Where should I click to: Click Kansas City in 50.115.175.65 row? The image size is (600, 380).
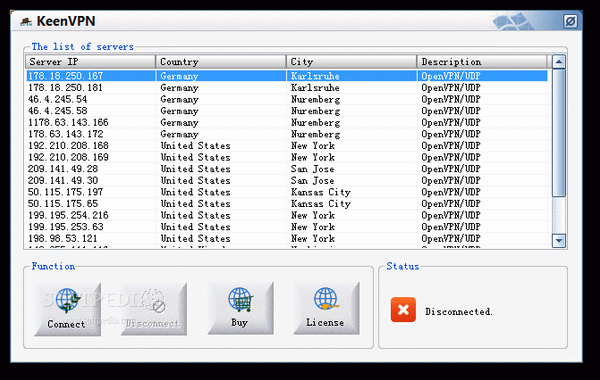(321, 204)
